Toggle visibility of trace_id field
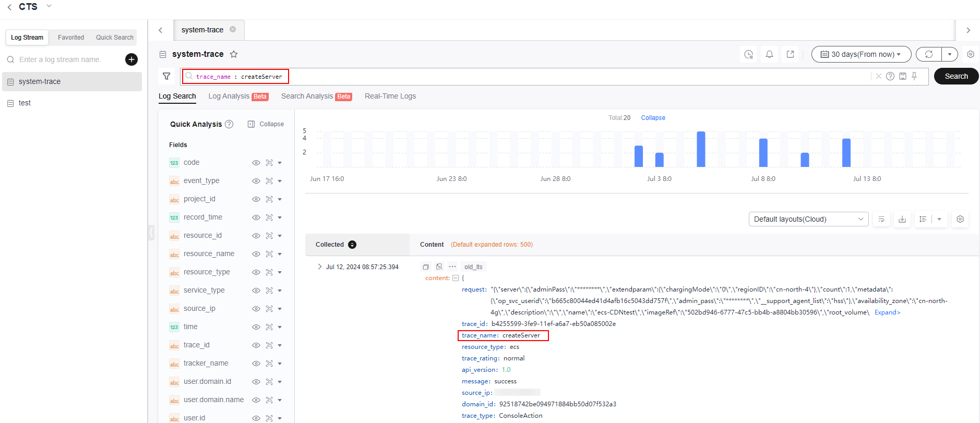This screenshot has height=423, width=980. pos(256,345)
